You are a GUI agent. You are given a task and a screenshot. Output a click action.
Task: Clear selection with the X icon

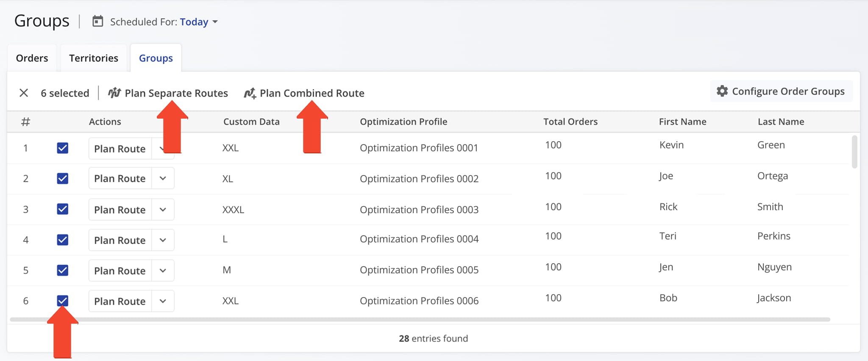tap(24, 93)
